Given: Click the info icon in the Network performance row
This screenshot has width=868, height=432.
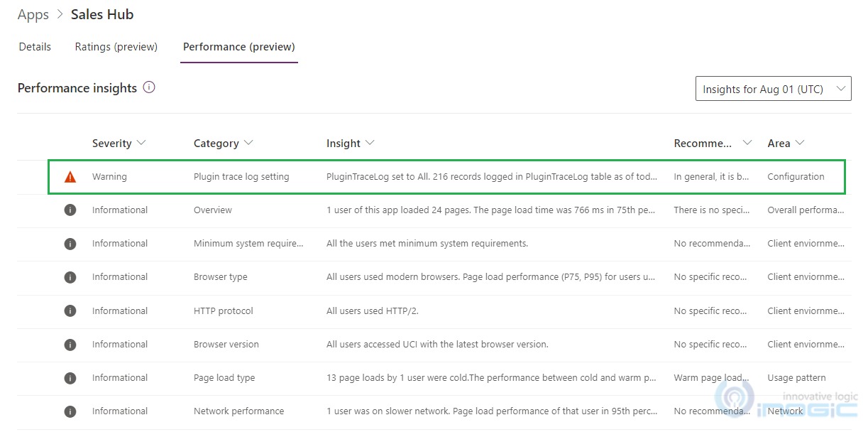Looking at the screenshot, I should [70, 411].
